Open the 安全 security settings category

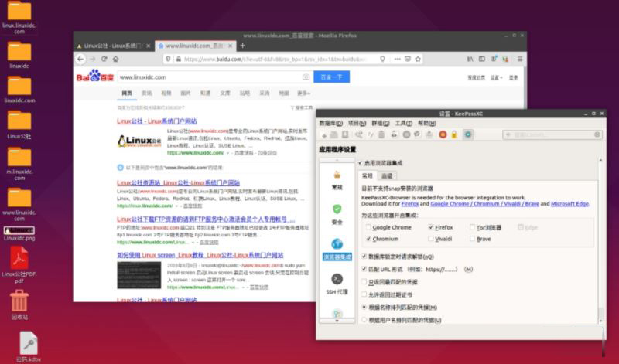click(337, 215)
